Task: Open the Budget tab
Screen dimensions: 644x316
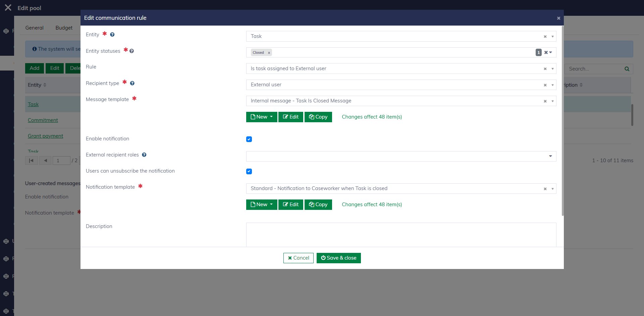Action: point(64,28)
